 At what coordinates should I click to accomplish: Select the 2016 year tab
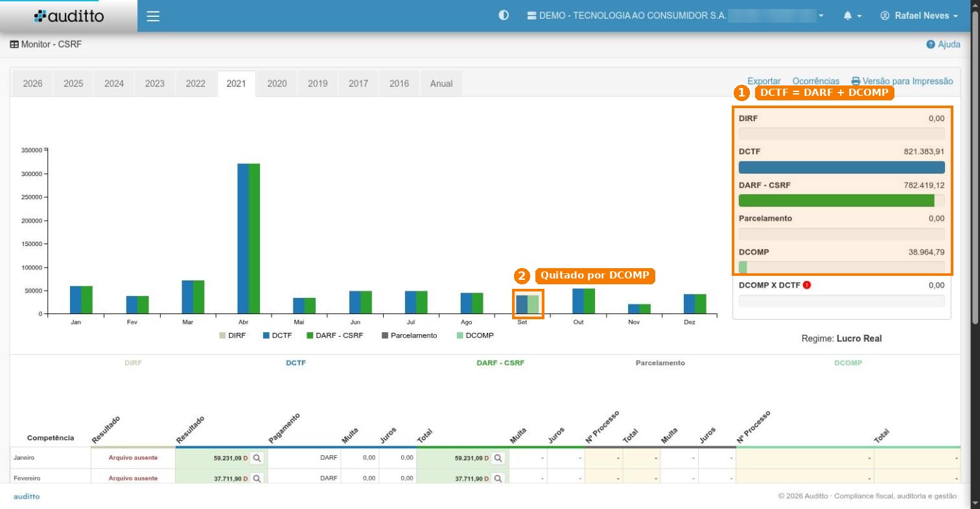(x=399, y=84)
